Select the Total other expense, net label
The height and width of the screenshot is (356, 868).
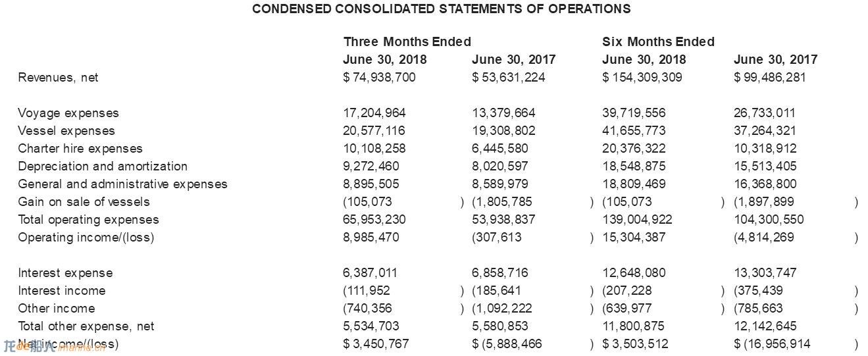[x=86, y=326]
